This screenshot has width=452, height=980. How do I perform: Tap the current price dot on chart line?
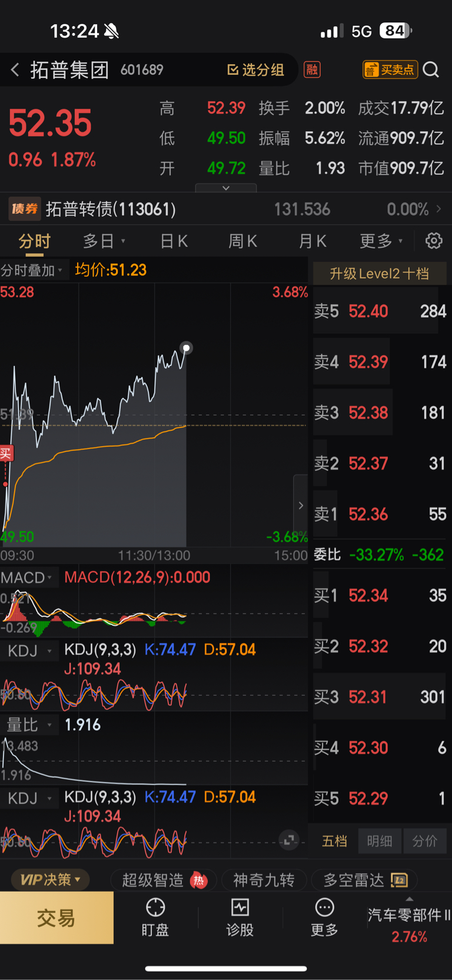point(186,348)
